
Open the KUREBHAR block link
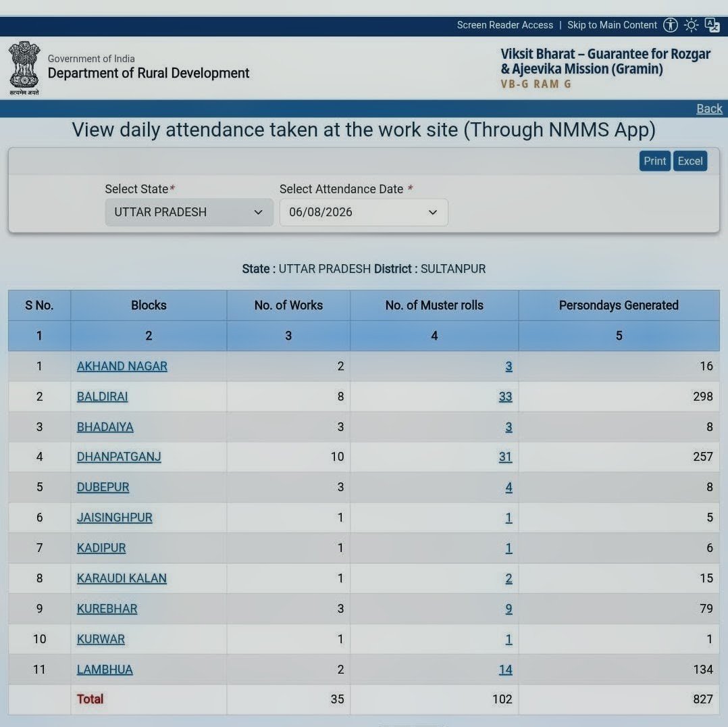click(x=107, y=609)
